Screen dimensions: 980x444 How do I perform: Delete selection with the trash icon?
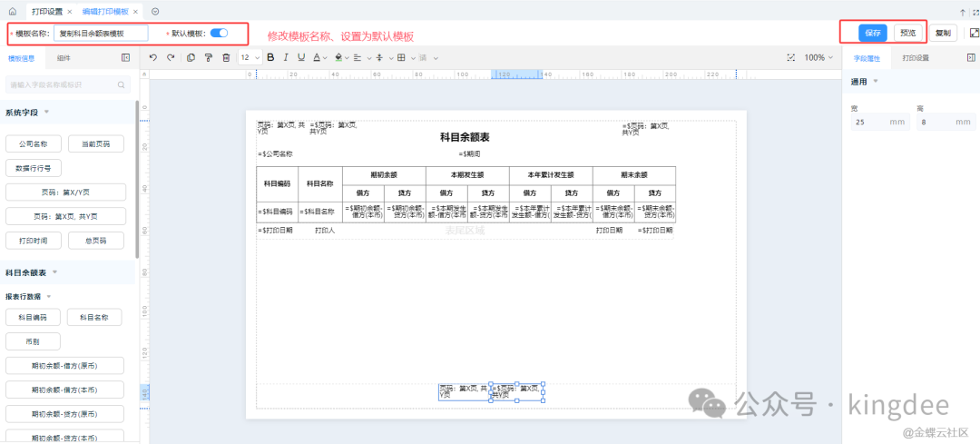tap(226, 57)
